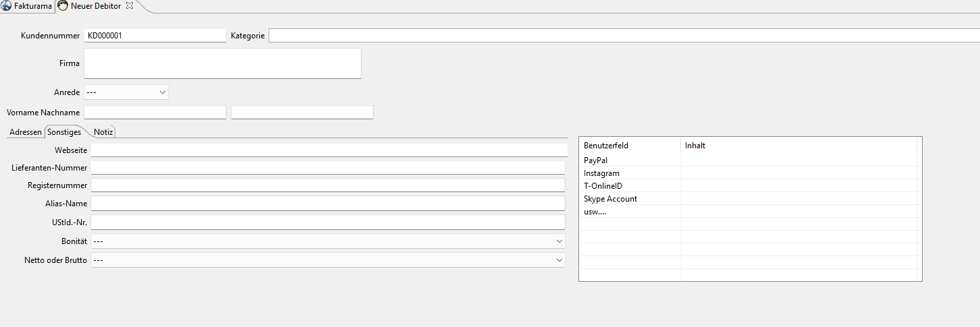Open the Anrede dropdown
980x327 pixels.
pos(126,92)
